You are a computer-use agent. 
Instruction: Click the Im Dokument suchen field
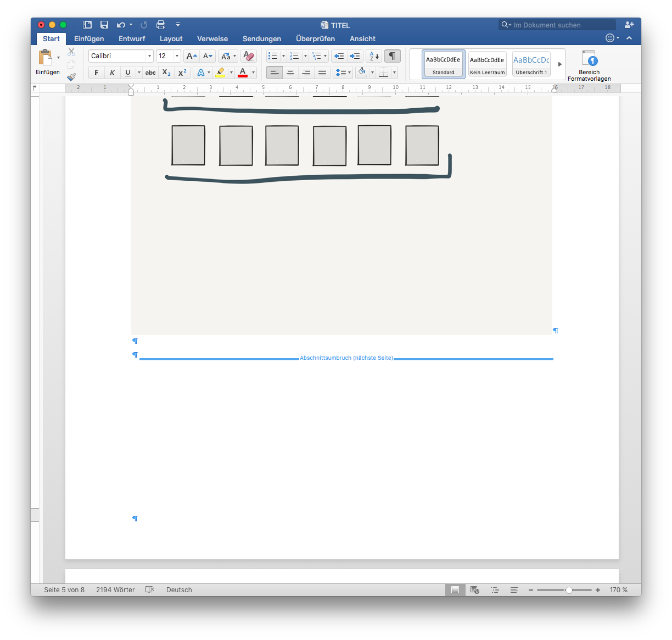[557, 25]
